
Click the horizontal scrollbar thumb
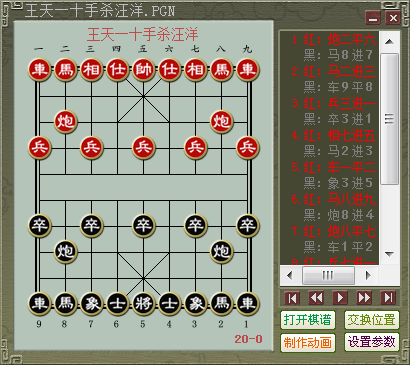pos(328,275)
